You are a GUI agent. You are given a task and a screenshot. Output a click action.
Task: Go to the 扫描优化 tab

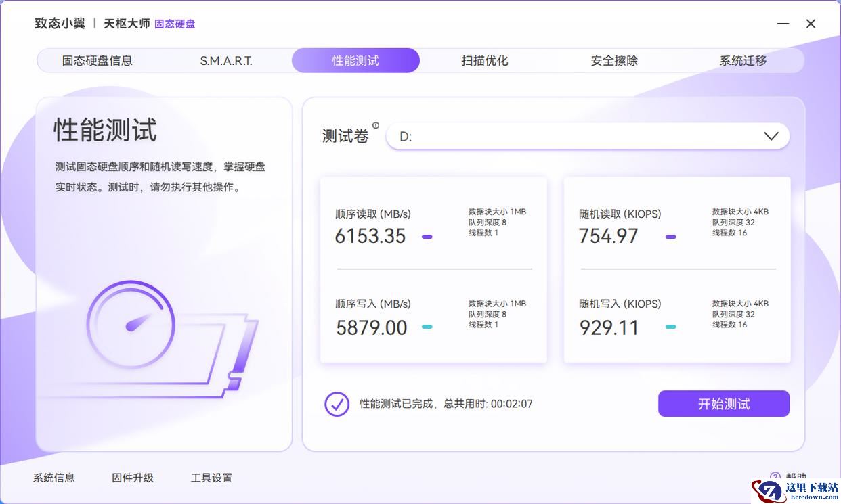[x=485, y=60]
